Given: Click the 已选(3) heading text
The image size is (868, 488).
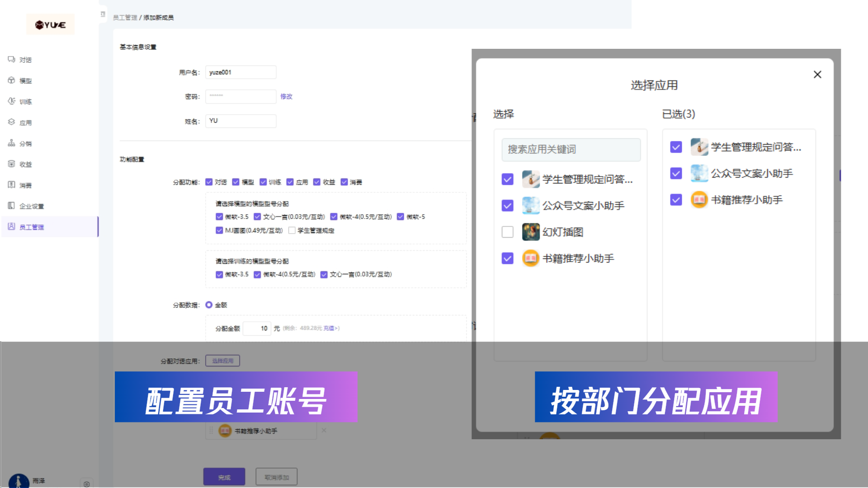Looking at the screenshot, I should pos(679,114).
